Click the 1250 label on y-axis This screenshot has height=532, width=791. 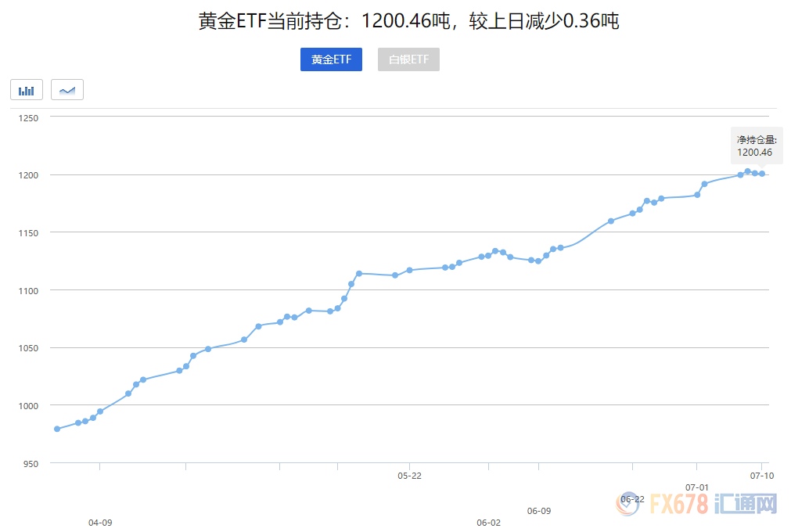coord(27,117)
